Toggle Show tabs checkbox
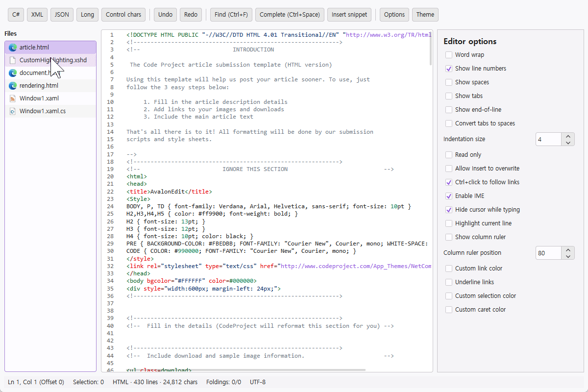This screenshot has height=392, width=588. point(449,96)
